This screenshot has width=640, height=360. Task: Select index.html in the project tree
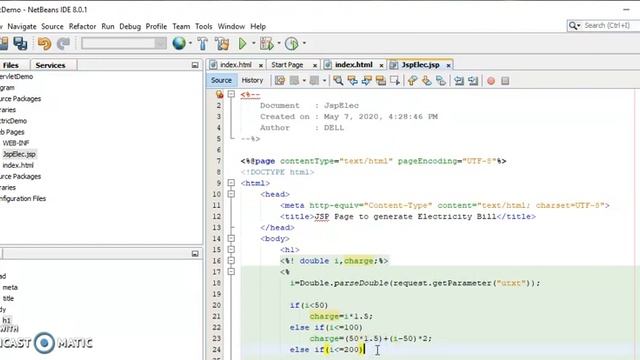pos(18,165)
